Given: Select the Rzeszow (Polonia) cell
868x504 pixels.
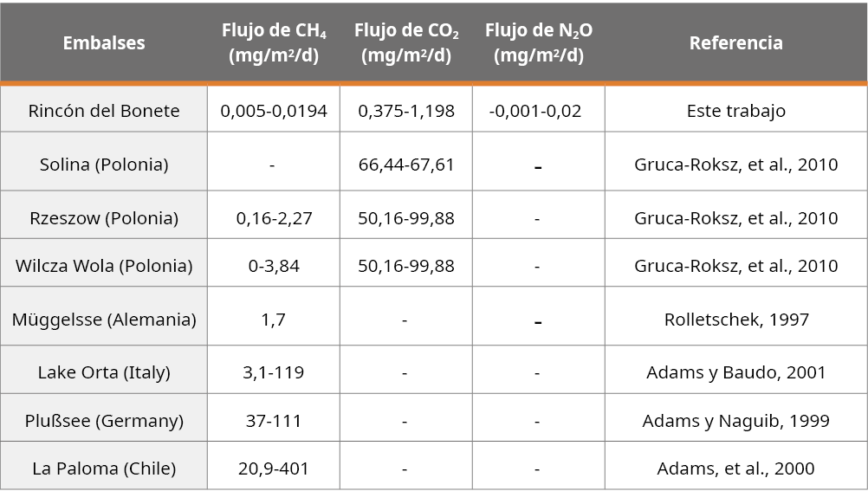Looking at the screenshot, I should [104, 217].
